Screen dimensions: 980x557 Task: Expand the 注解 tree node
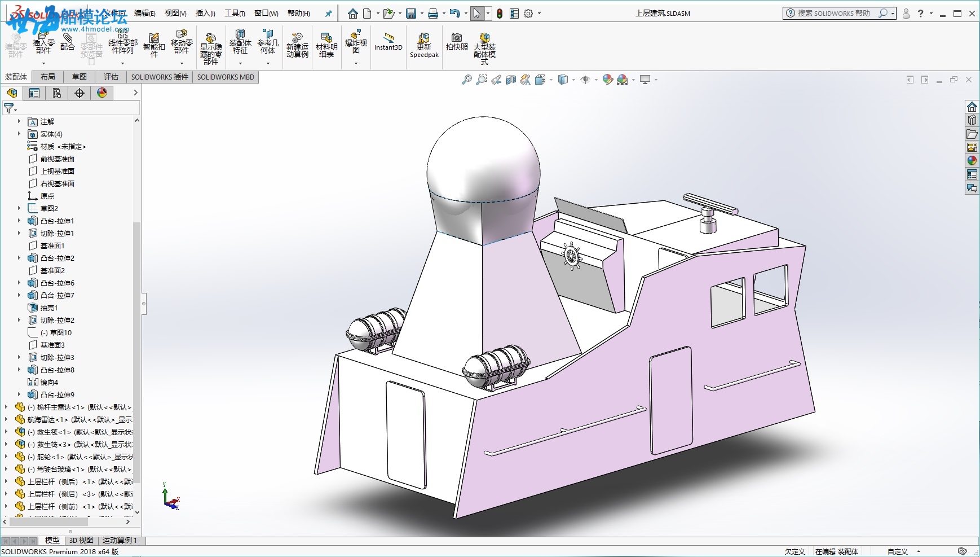click(x=19, y=121)
